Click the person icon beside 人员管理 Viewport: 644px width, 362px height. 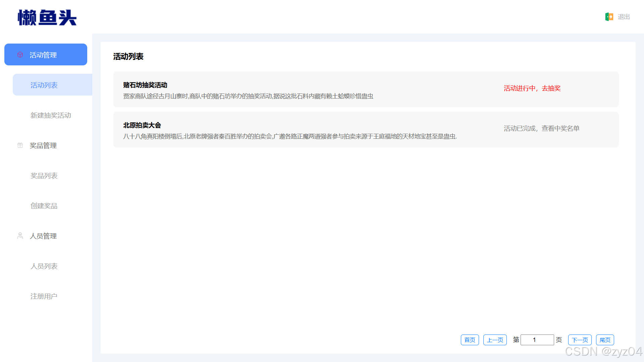20,236
